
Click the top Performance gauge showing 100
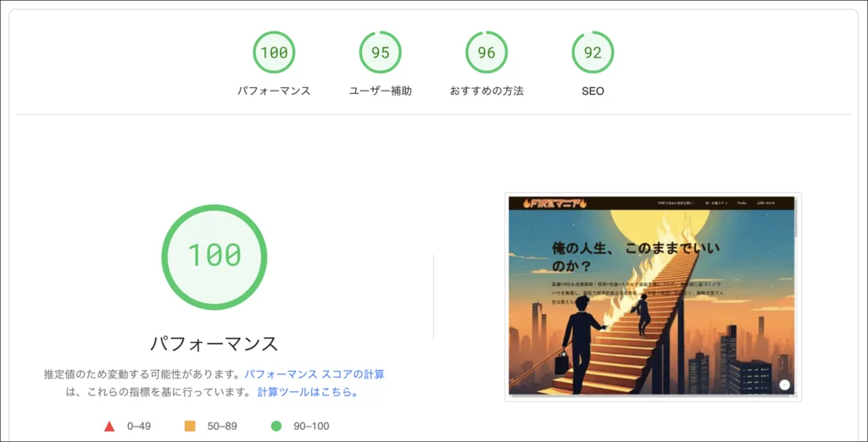click(x=274, y=52)
